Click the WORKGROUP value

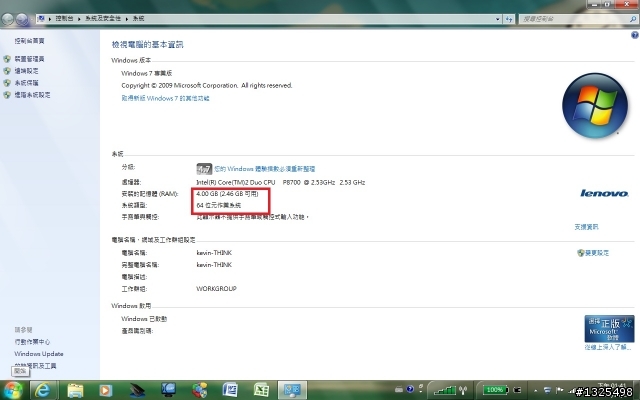[216, 289]
